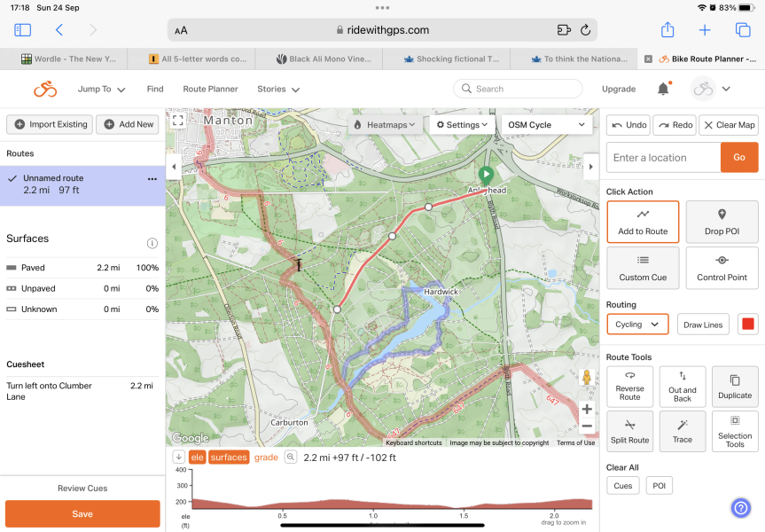Close the Bike Route Planner tab
Image resolution: width=765 pixels, height=532 pixels.
[648, 59]
